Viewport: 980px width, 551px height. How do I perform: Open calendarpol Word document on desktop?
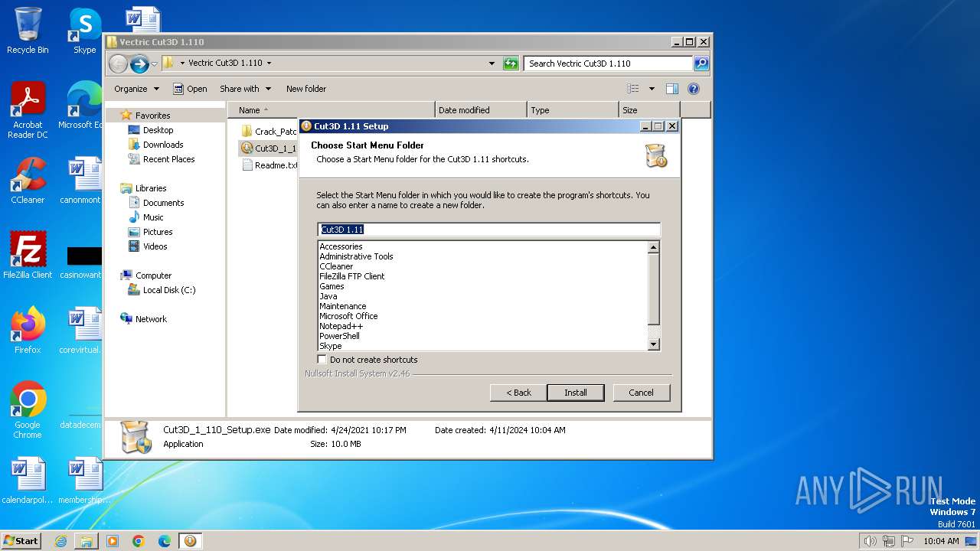[28, 481]
